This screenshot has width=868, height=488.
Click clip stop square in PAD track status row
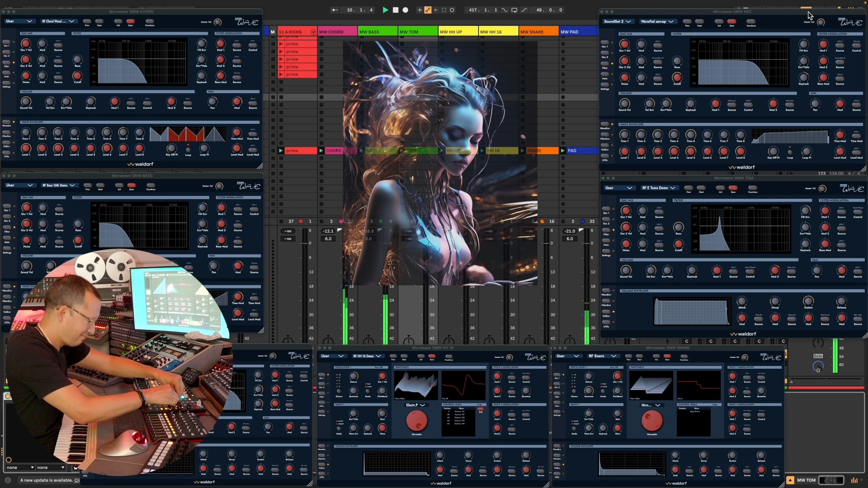pyautogui.click(x=563, y=221)
